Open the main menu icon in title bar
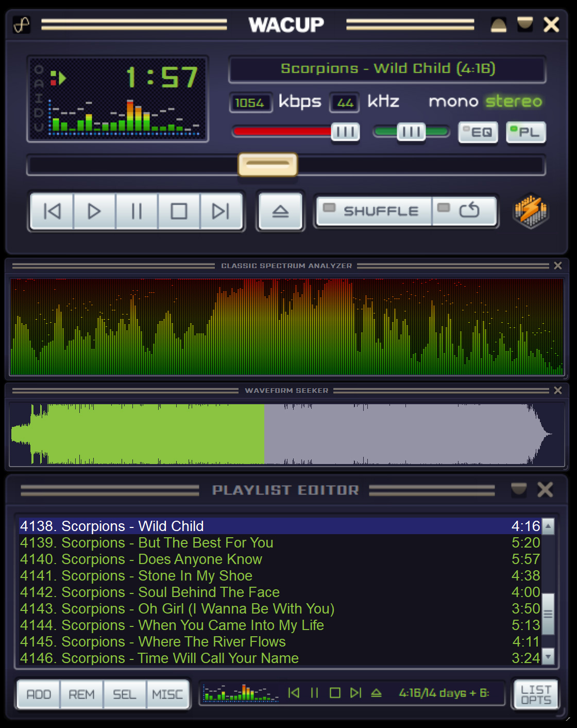This screenshot has height=728, width=577. tap(22, 25)
